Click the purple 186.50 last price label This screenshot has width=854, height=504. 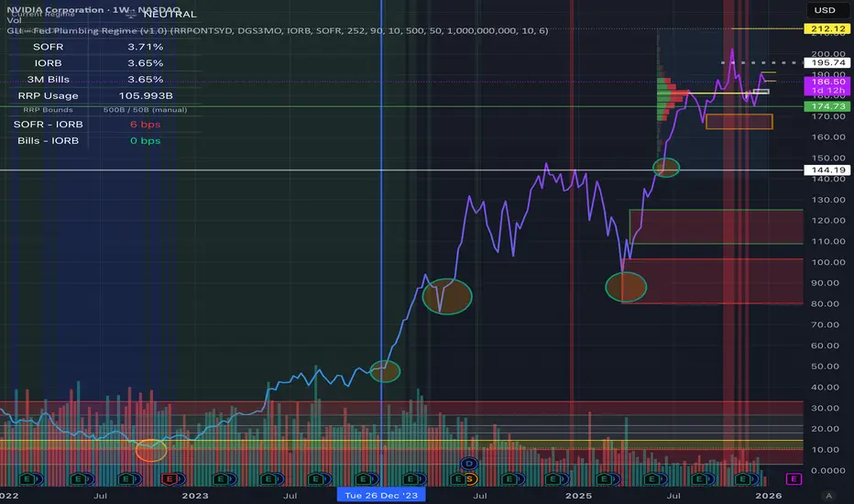(x=827, y=85)
